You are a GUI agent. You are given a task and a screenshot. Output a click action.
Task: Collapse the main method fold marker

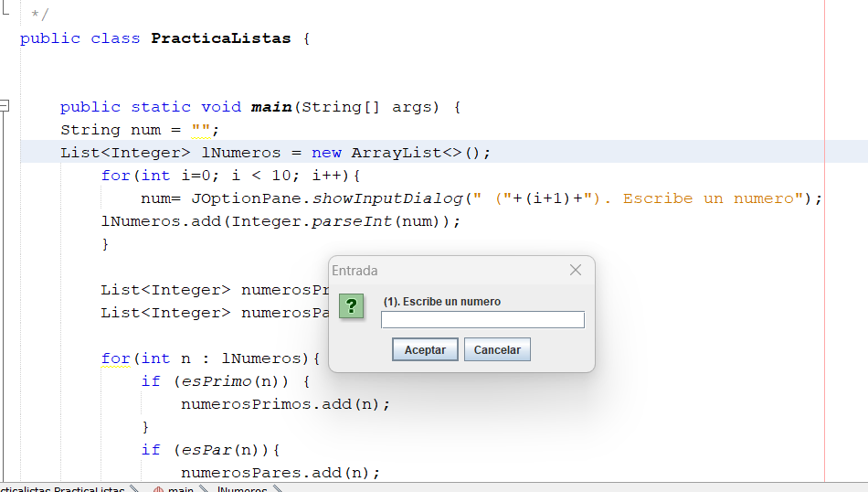(5, 107)
